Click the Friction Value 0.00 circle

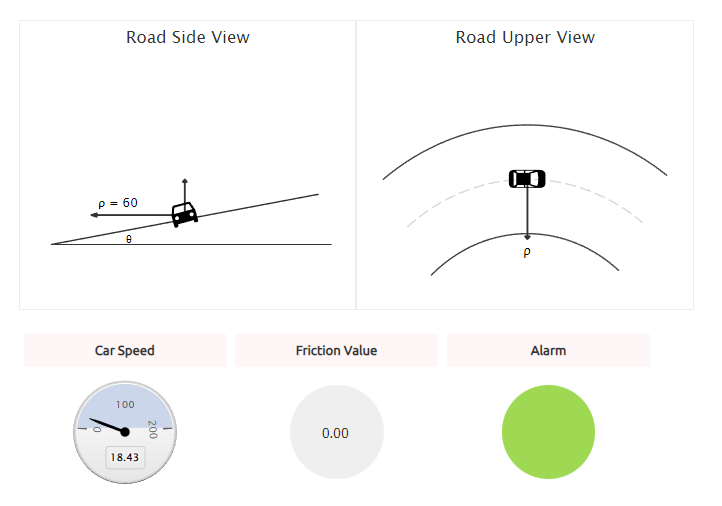tap(337, 432)
